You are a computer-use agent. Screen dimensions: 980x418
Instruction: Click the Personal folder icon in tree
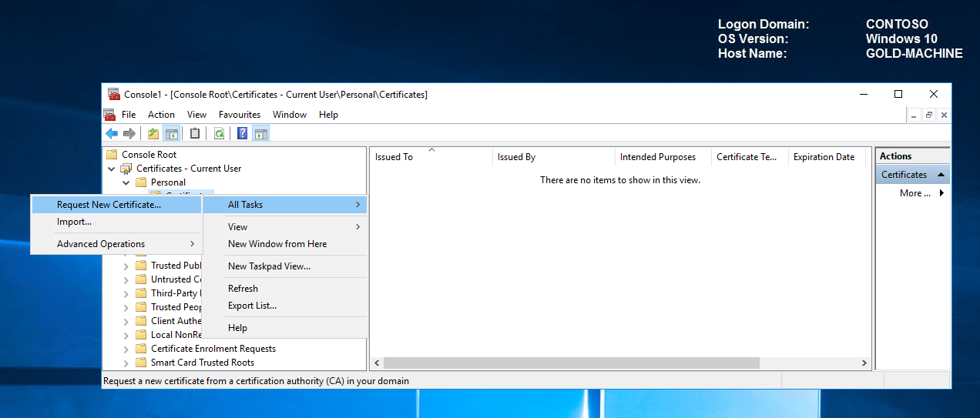pos(141,182)
